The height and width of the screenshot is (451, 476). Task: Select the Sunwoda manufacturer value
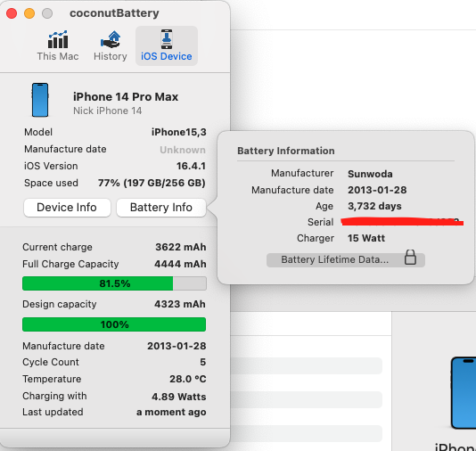pos(370,174)
